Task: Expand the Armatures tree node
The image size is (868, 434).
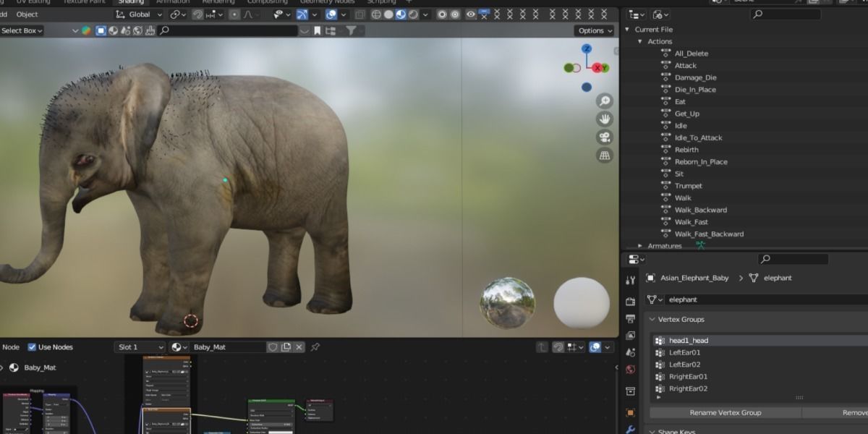Action: coord(640,246)
